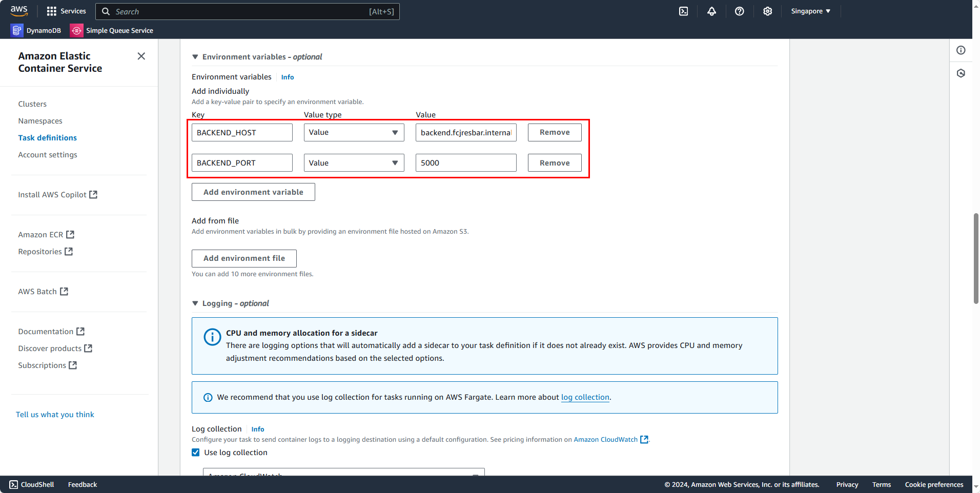This screenshot has height=493, width=980.
Task: Open the hexagon tutorials icon on the right edge
Action: 961,73
